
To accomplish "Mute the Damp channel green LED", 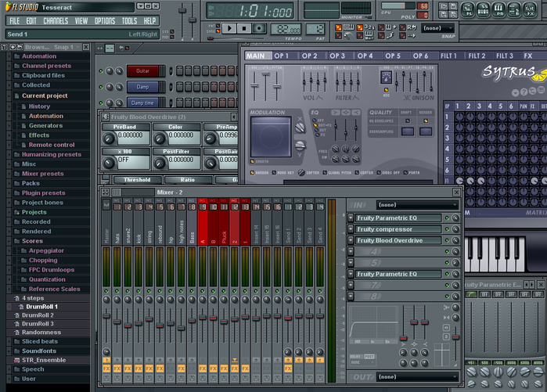I will coord(101,87).
